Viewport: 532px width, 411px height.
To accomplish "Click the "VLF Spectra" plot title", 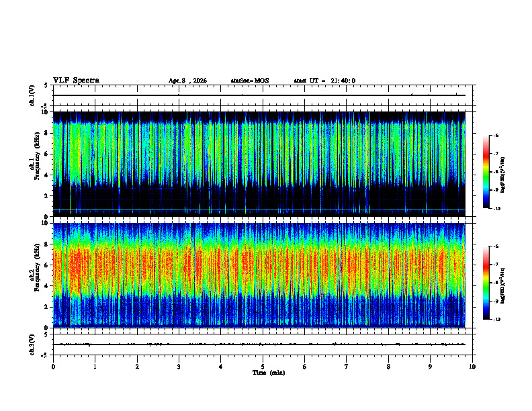I will point(76,81).
